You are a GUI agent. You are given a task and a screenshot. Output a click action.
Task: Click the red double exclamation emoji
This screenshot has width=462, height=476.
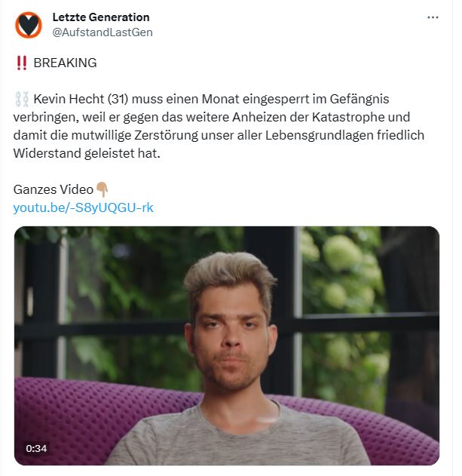(22, 63)
